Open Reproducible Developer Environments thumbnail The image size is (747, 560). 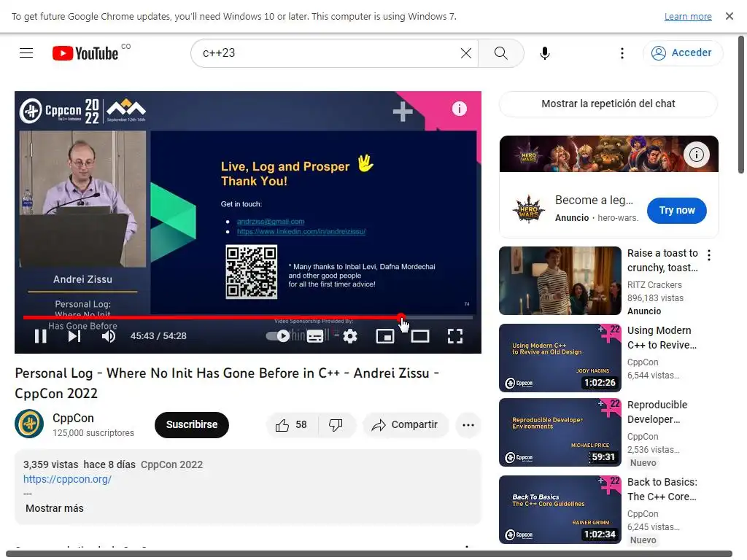click(560, 432)
